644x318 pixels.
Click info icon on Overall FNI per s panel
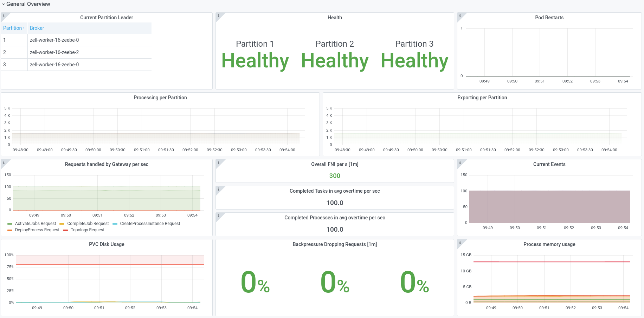click(x=219, y=163)
